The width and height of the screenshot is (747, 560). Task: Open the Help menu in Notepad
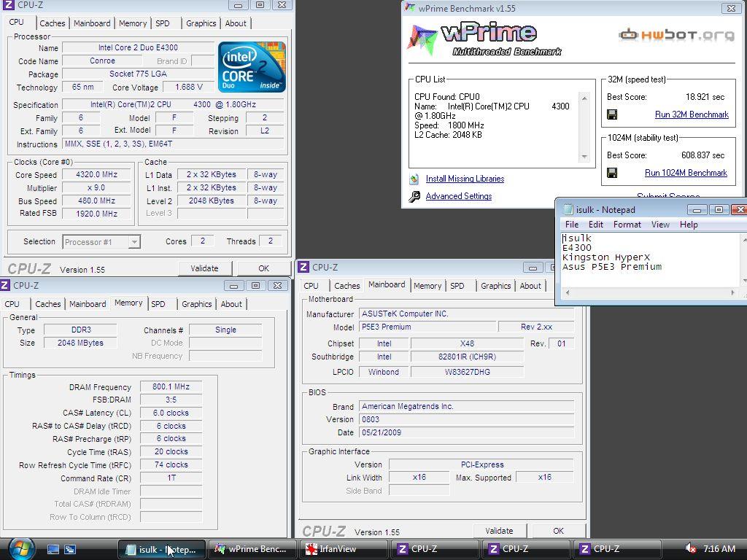(x=689, y=225)
